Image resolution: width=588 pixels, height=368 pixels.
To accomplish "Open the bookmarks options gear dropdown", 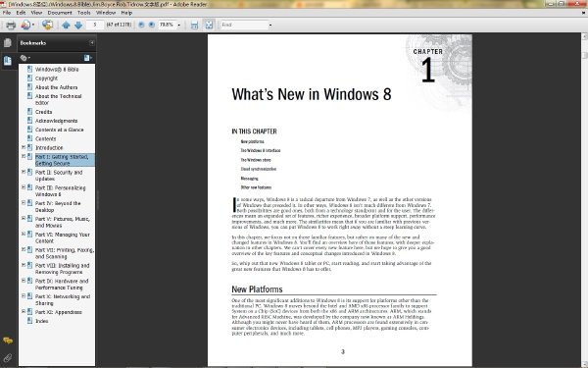I will point(25,58).
